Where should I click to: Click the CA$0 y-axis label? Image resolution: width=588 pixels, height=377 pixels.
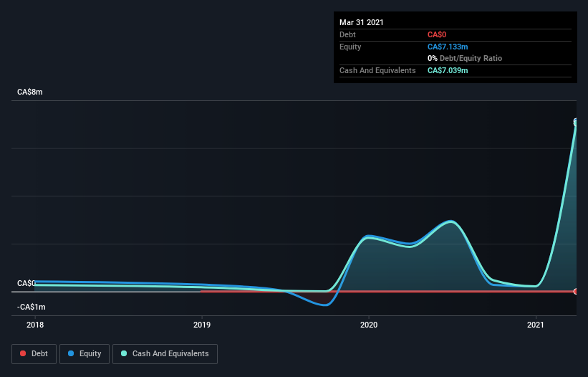[x=26, y=283]
